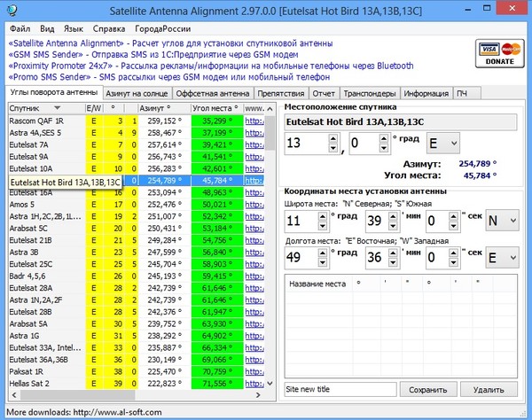Click the app globe icon in title bar
Screen dimensions: 532x420
pyautogui.click(x=12, y=11)
